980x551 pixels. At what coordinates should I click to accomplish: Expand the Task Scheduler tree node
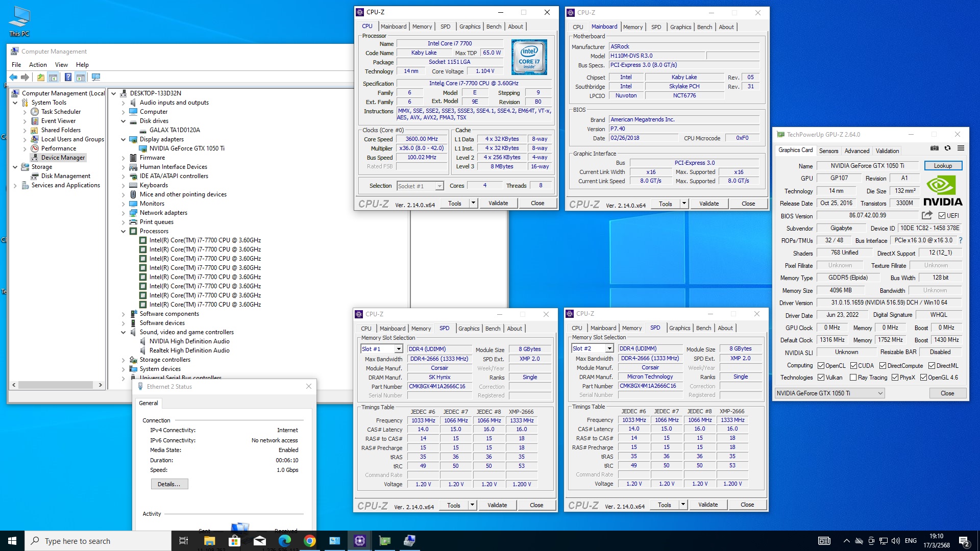[x=24, y=112]
